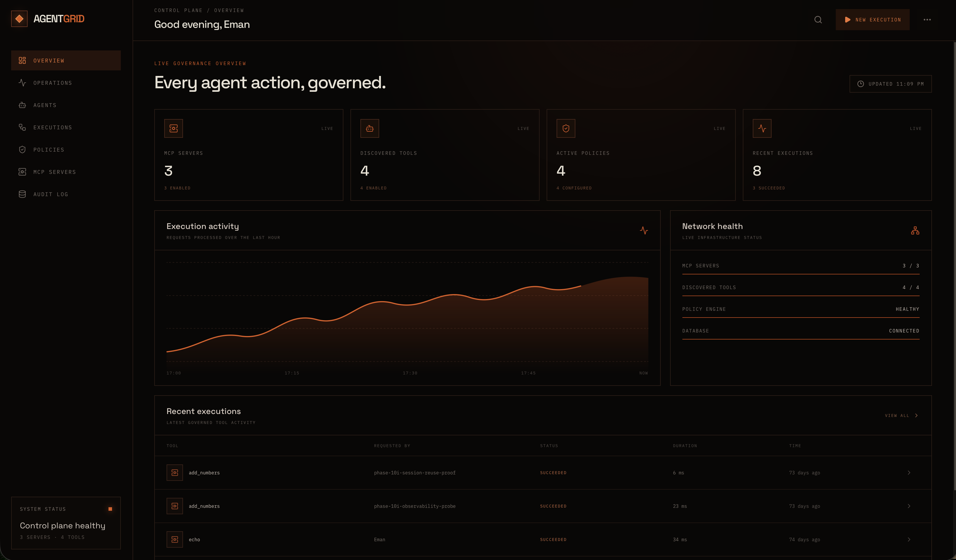
Task: Click the Audit Log database icon
Action: click(22, 194)
